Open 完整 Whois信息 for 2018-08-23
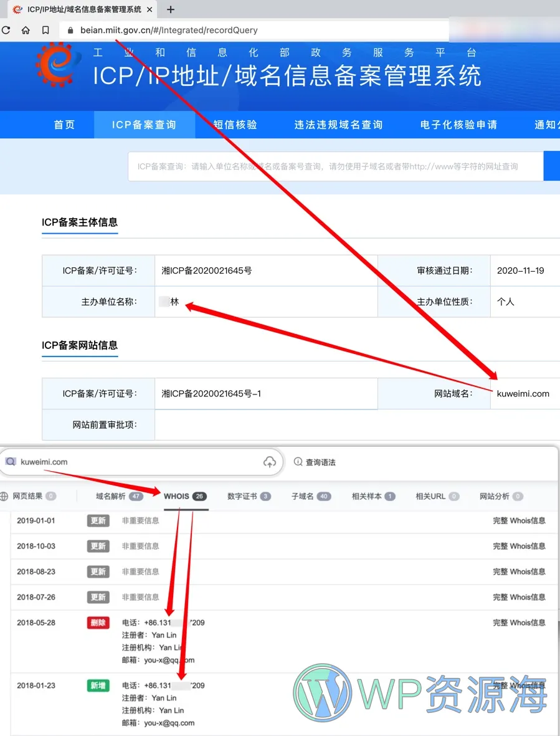This screenshot has height=736, width=560. [519, 571]
